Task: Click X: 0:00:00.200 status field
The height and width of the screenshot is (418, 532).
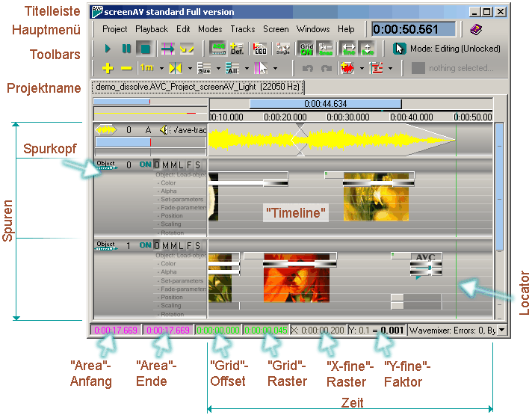Action: tap(318, 330)
